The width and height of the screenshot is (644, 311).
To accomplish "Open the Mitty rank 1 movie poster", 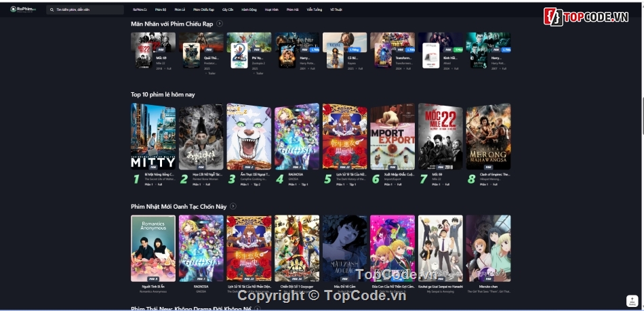I will tap(153, 136).
